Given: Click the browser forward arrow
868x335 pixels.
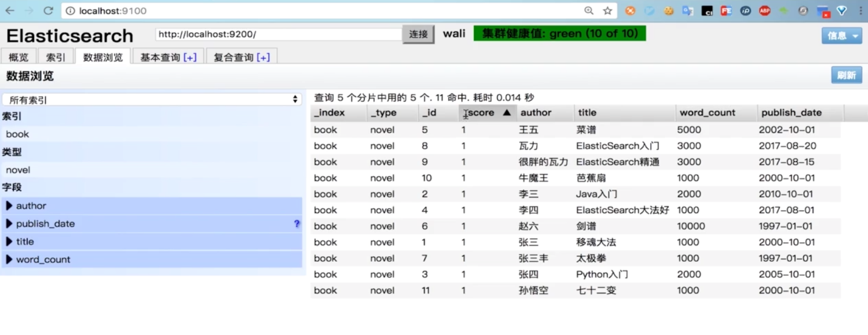Looking at the screenshot, I should [29, 10].
